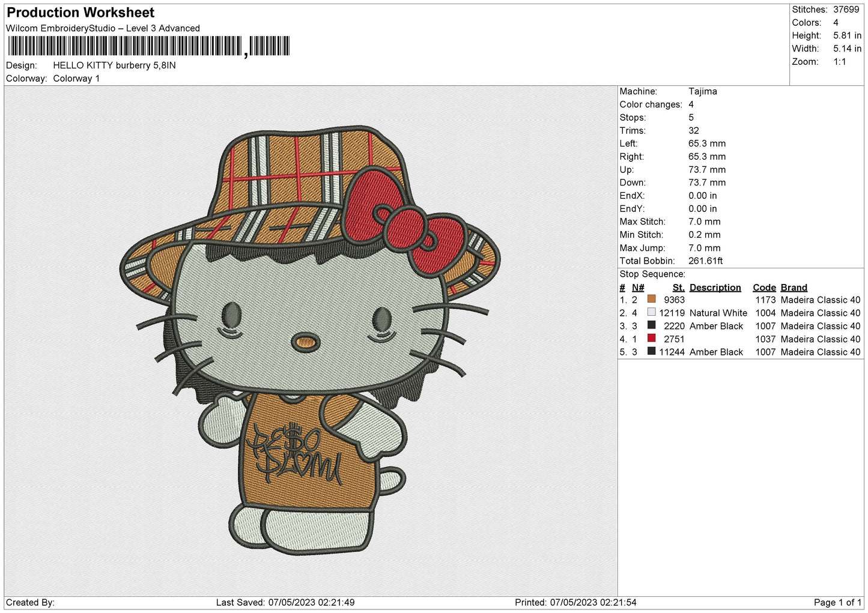Click the Wilcom EmbroideryStudio Level 3 Advanced text
This screenshot has width=868, height=613.
point(103,28)
